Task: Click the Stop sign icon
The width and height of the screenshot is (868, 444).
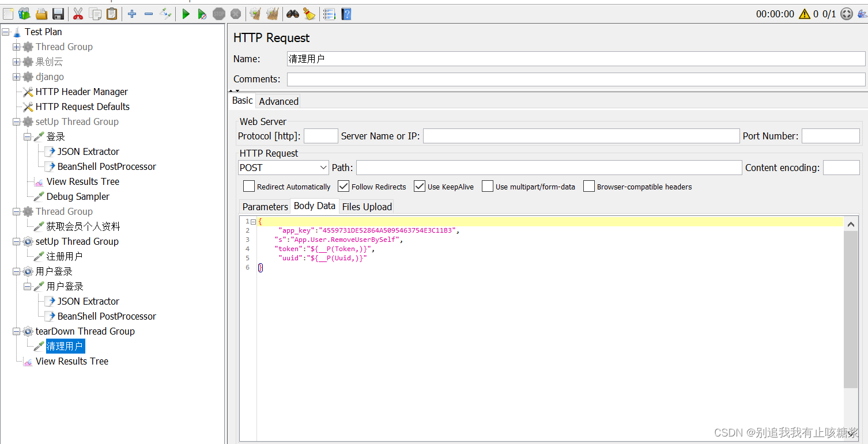Action: point(219,14)
